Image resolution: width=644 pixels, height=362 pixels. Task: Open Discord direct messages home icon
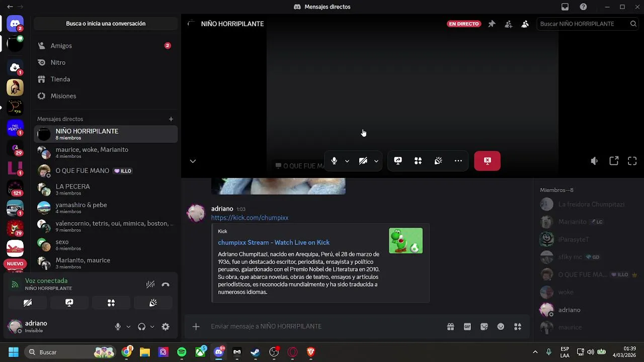tap(15, 24)
